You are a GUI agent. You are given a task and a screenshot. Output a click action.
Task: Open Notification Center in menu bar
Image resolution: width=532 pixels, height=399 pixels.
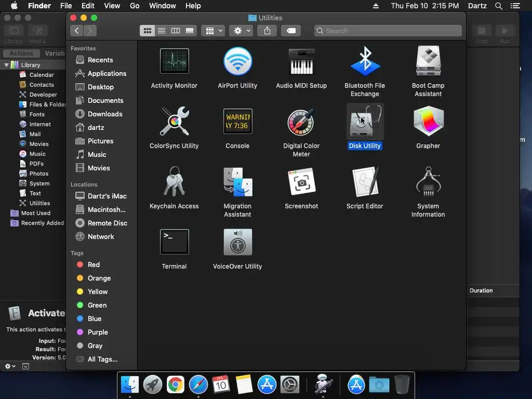tap(515, 6)
